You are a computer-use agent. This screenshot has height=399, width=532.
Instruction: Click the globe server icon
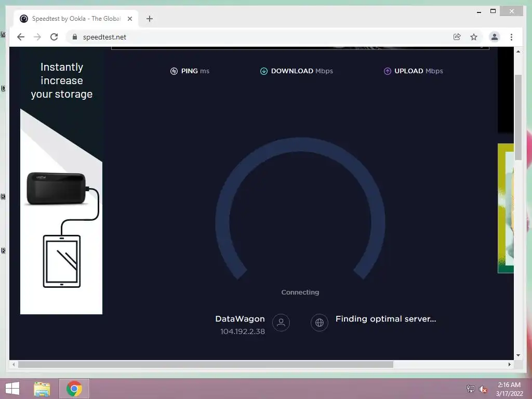click(x=320, y=322)
